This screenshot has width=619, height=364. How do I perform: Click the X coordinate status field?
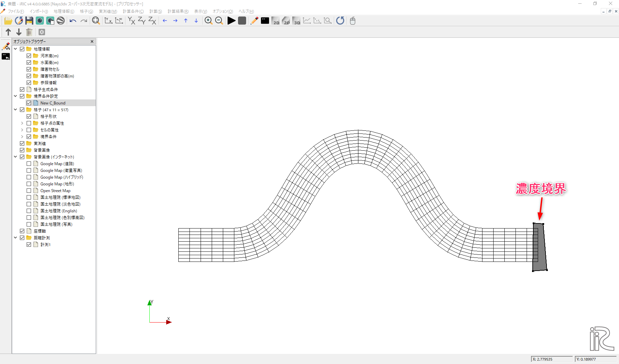552,359
